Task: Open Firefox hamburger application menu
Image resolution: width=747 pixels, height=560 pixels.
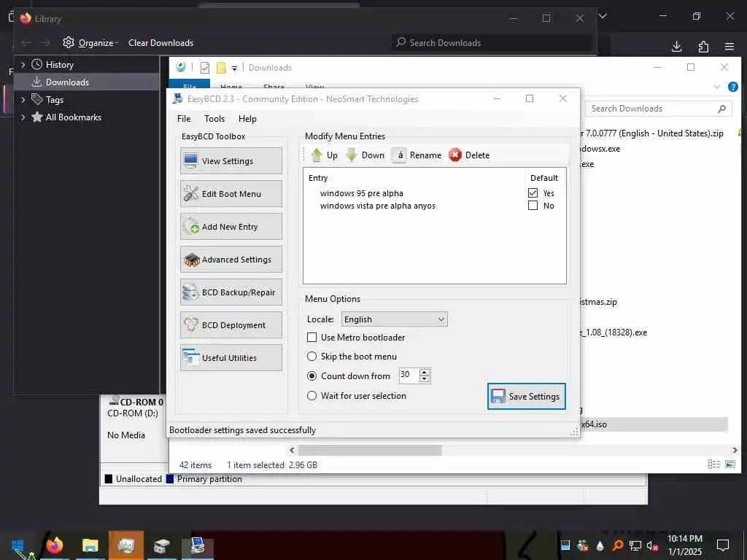Action: tap(729, 46)
